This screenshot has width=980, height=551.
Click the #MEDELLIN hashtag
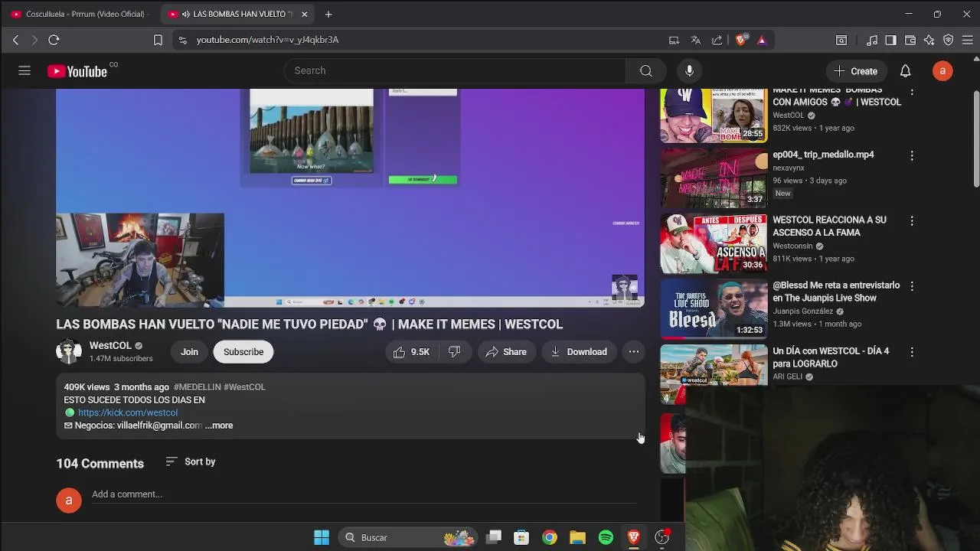(198, 387)
